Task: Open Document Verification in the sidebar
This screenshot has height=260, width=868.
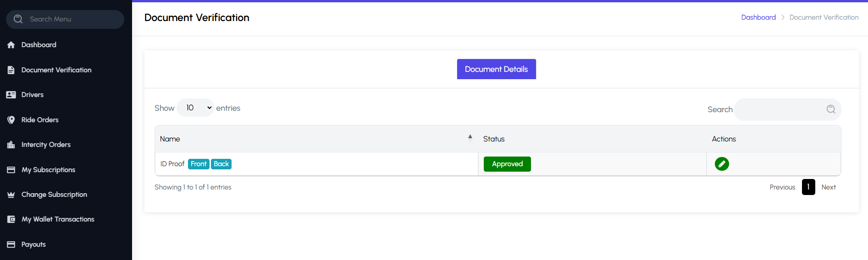Action: pyautogui.click(x=56, y=70)
